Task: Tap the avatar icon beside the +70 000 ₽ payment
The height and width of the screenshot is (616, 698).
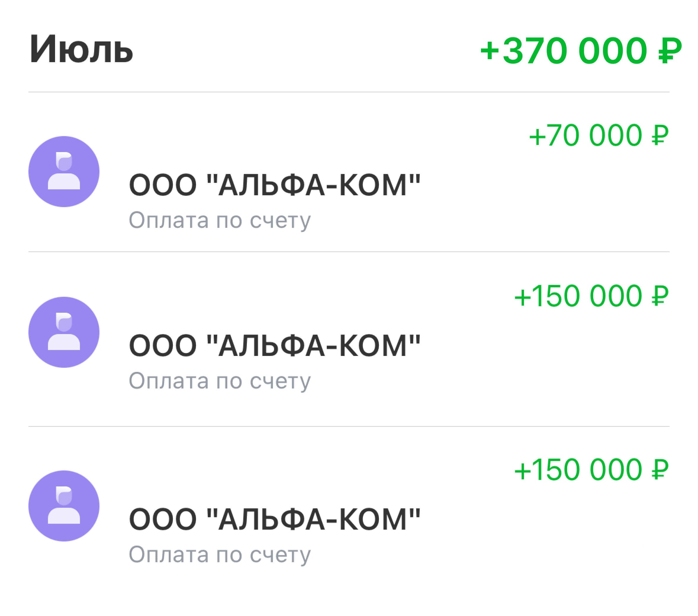Action: pos(64,171)
